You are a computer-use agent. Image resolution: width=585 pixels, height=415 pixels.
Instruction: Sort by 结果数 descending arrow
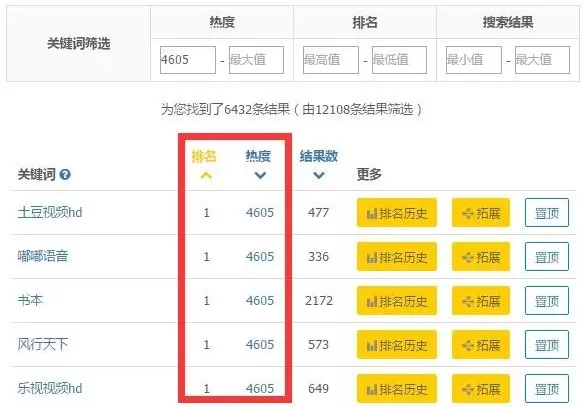tap(319, 175)
